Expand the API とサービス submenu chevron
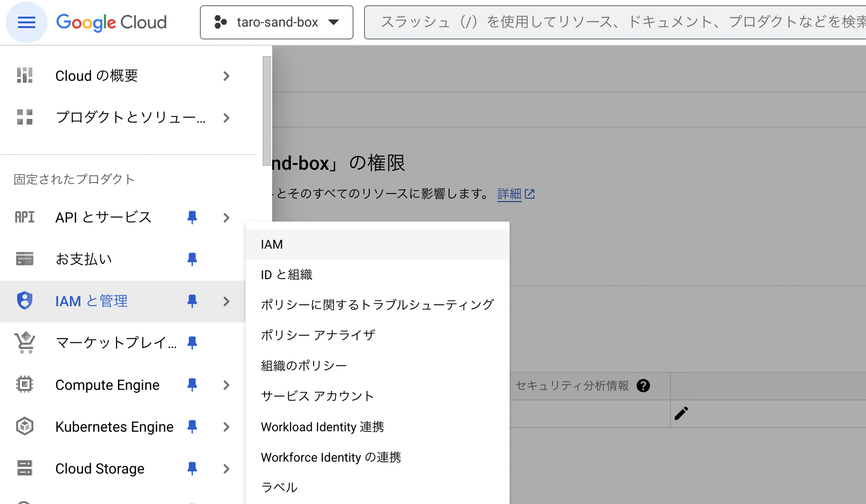866x504 pixels. coord(226,218)
